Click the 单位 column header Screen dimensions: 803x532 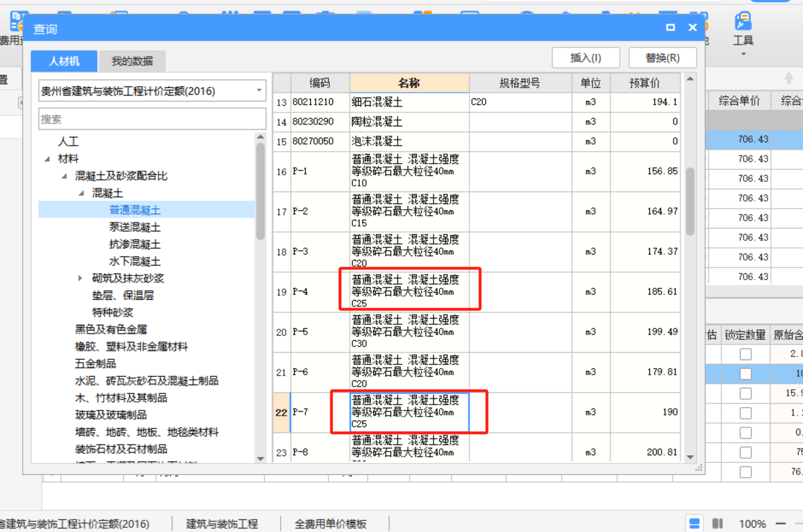[x=591, y=83]
